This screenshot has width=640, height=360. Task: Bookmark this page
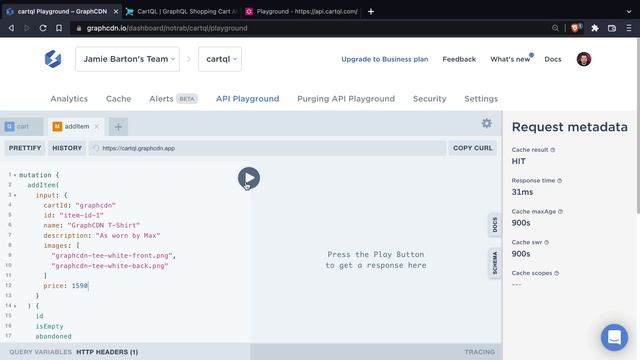click(x=59, y=28)
